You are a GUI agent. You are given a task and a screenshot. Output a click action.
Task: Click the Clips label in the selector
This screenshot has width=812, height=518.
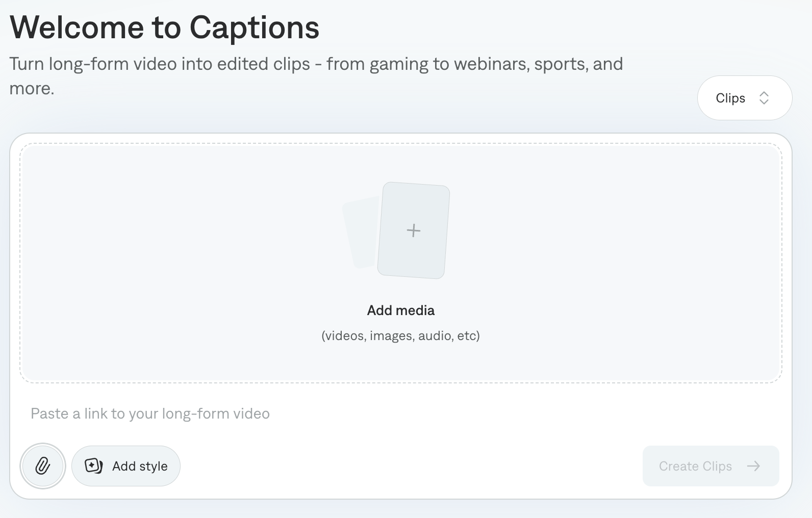pyautogui.click(x=730, y=98)
